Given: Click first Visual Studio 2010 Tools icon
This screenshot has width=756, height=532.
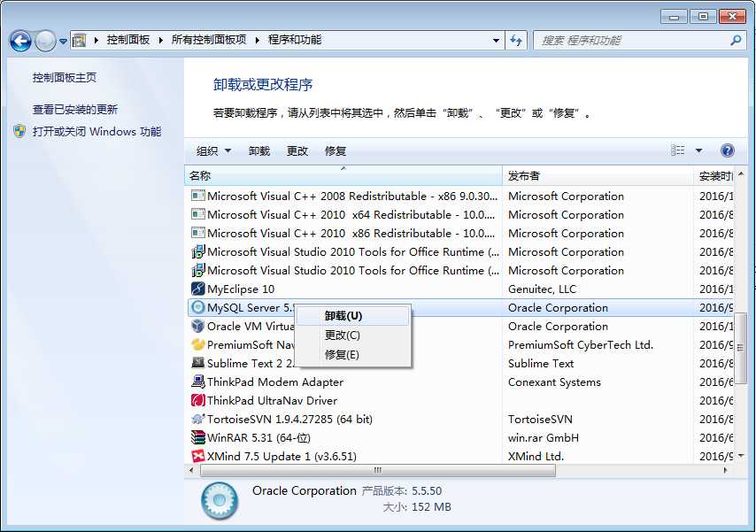Looking at the screenshot, I should 198,251.
